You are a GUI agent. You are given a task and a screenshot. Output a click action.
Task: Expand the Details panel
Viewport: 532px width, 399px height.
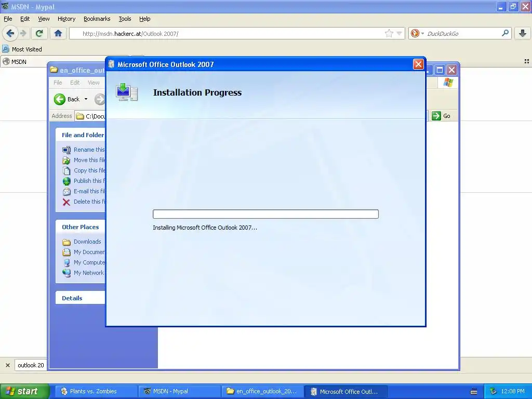pyautogui.click(x=81, y=298)
